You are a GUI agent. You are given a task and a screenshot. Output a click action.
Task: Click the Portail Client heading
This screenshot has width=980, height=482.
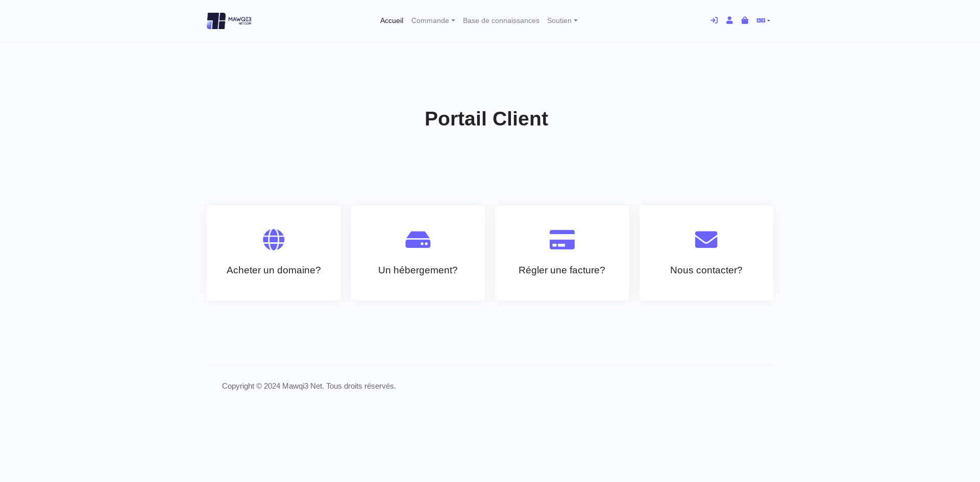[486, 119]
